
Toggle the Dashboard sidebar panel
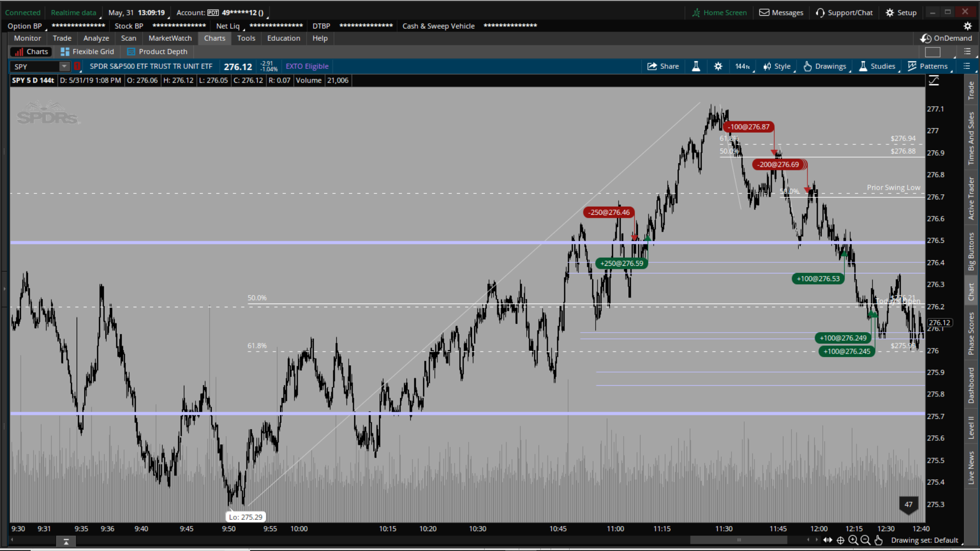[971, 386]
